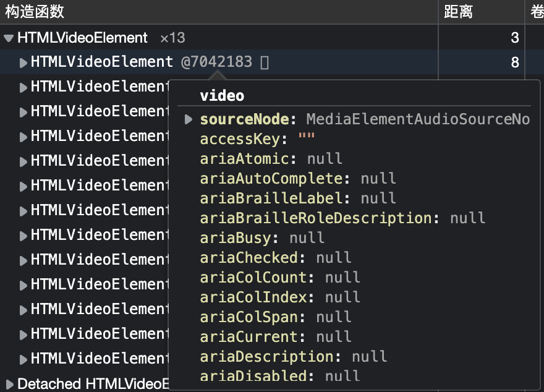Screen dimensions: 544x392
Task: Click MediaElementAudioSourceNode value text
Action: coord(418,119)
